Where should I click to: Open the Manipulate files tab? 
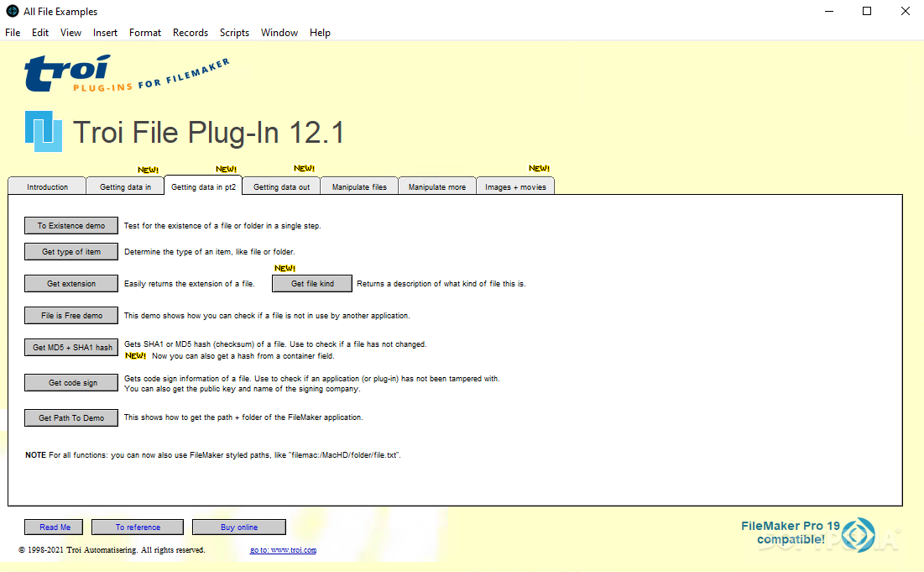click(359, 186)
